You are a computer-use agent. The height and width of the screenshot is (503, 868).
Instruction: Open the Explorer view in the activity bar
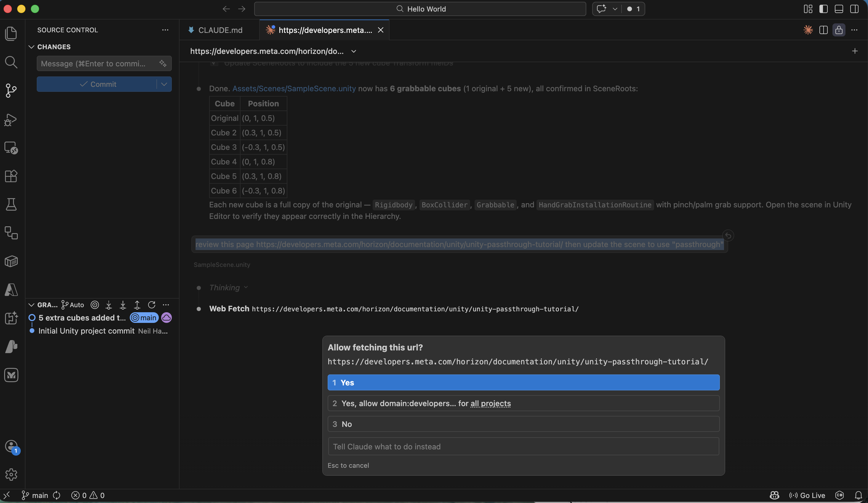11,33
